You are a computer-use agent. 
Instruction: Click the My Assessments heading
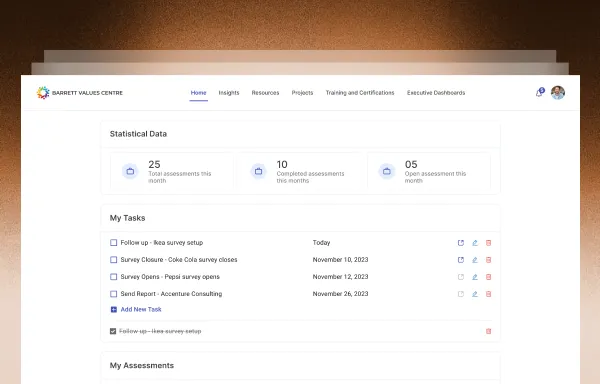point(142,366)
